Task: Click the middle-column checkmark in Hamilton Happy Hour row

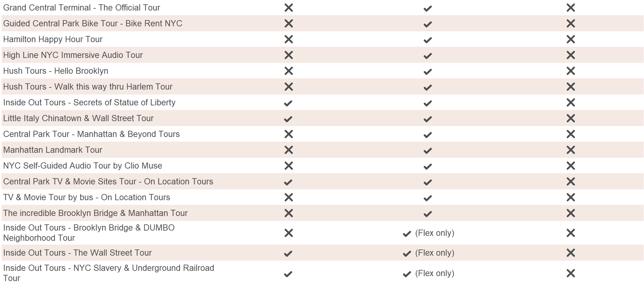Action: click(428, 40)
